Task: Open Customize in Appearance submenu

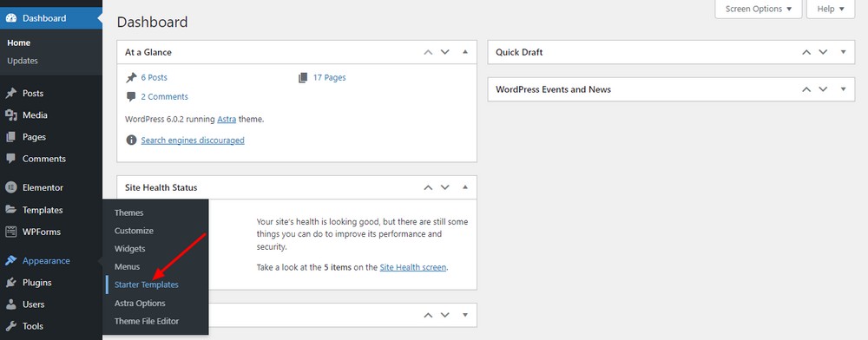Action: (x=134, y=231)
